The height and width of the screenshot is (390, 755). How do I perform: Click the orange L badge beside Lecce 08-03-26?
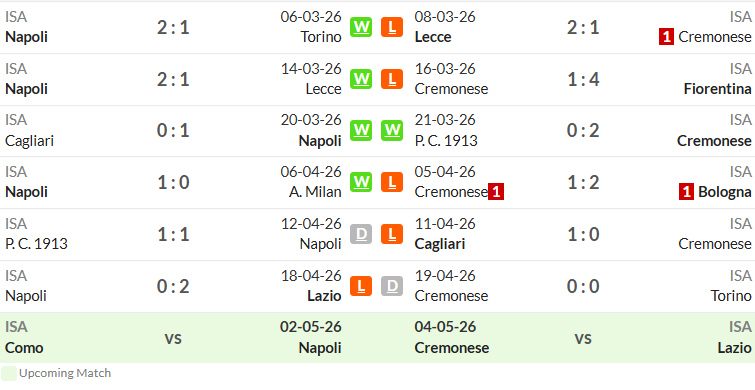[x=392, y=27]
